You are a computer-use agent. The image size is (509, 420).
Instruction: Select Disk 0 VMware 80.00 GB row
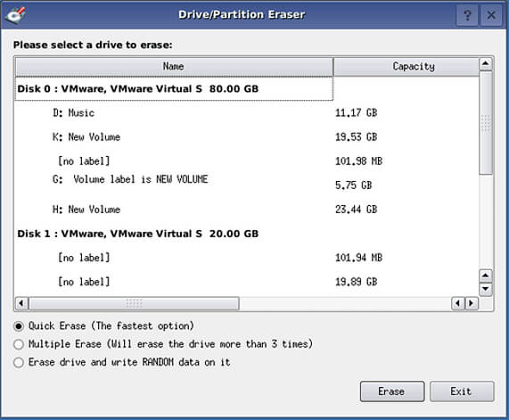(x=174, y=88)
